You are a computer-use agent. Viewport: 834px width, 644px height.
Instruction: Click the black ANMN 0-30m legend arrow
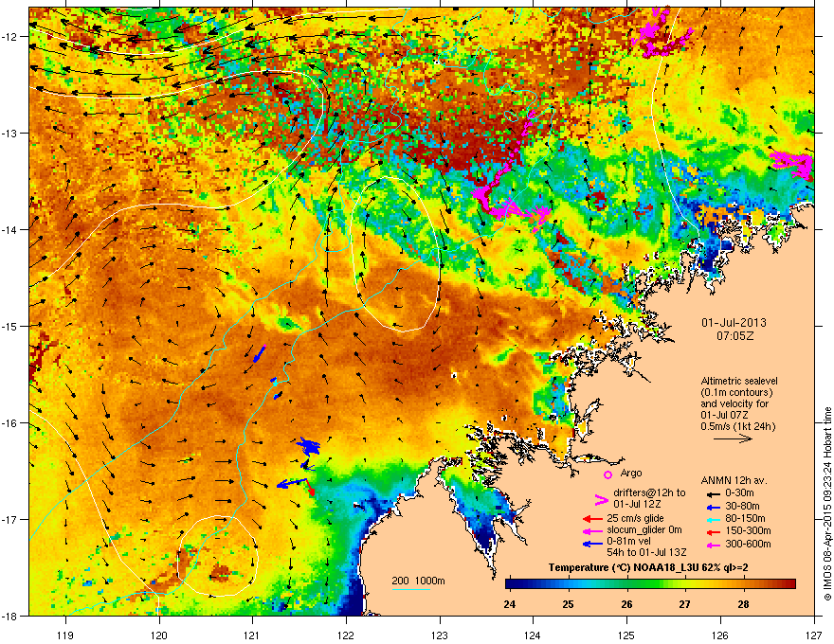click(713, 493)
